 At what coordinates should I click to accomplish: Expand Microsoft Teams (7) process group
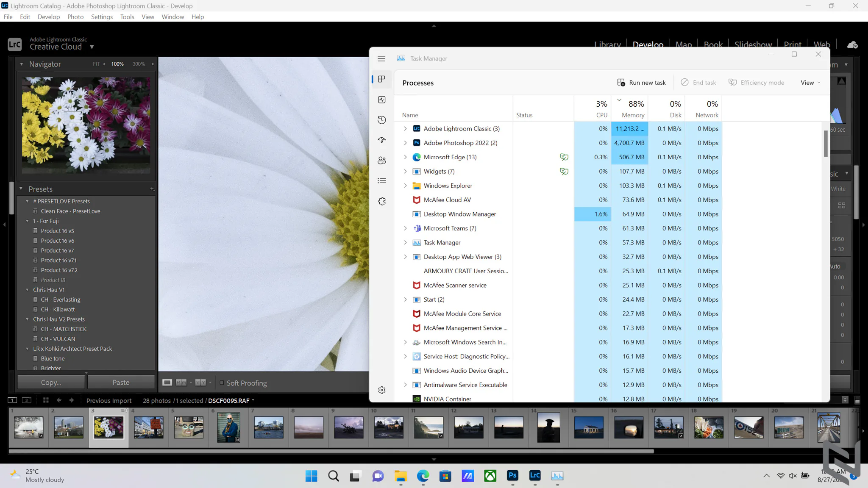pos(405,228)
